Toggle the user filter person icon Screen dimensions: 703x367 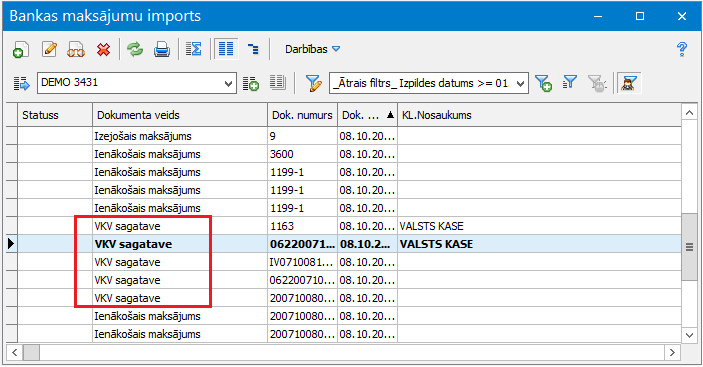pyautogui.click(x=629, y=83)
